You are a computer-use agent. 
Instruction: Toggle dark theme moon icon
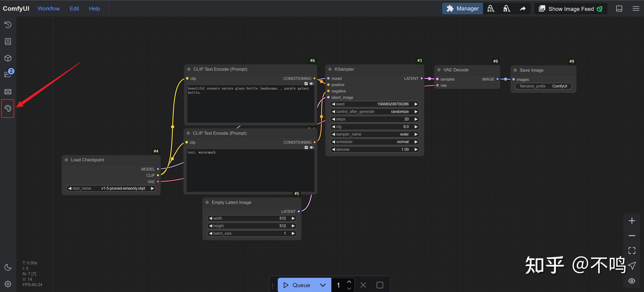[8, 267]
